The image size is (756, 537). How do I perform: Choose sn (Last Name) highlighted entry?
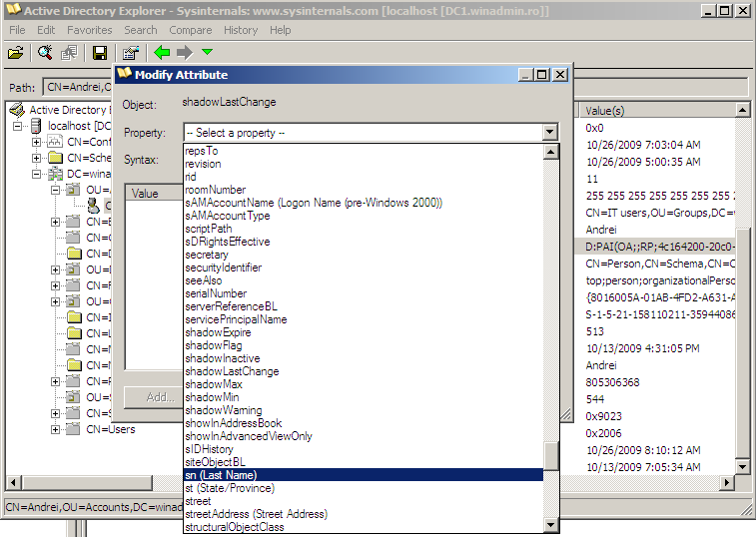[364, 476]
